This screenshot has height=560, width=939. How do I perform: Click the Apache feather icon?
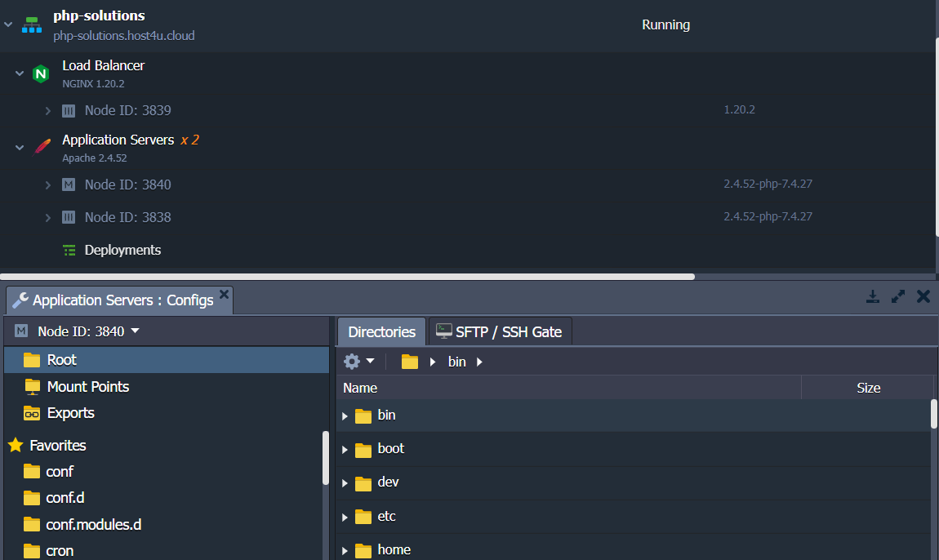41,148
